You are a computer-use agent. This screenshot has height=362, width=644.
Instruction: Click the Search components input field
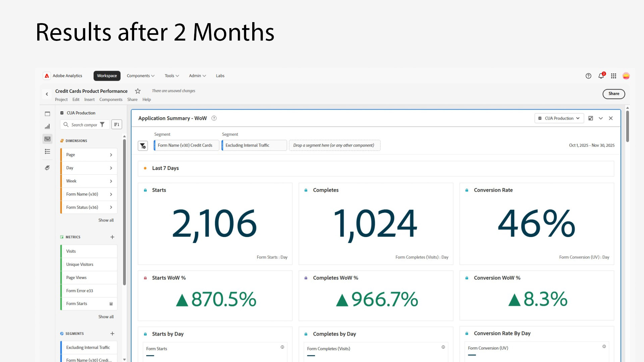[84, 125]
